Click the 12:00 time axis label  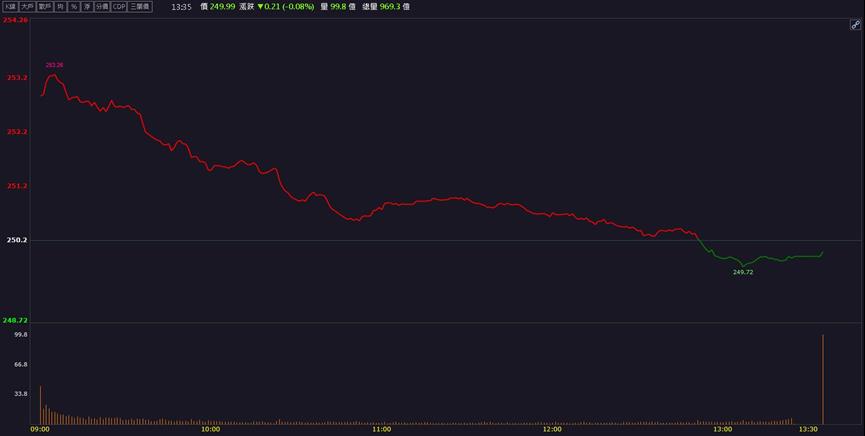click(552, 429)
